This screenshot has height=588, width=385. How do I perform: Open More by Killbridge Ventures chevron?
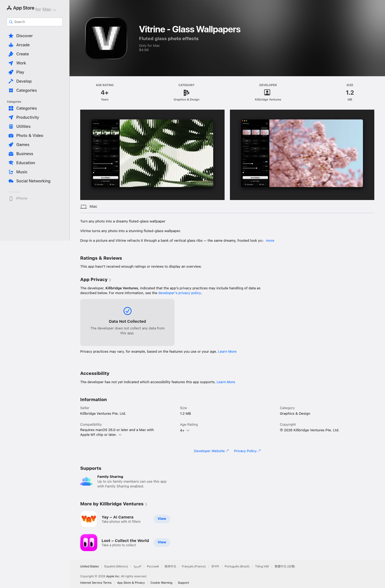146,504
